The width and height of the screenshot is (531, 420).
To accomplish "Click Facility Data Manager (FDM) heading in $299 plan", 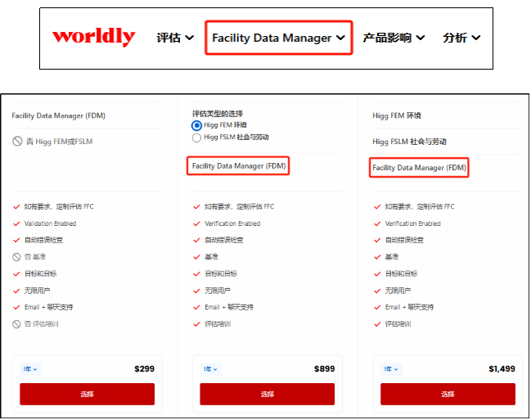I will coord(59,116).
